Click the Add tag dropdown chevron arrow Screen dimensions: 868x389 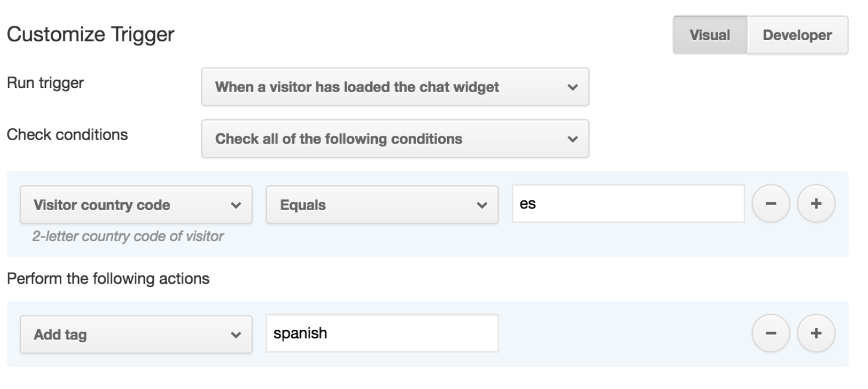pos(235,335)
